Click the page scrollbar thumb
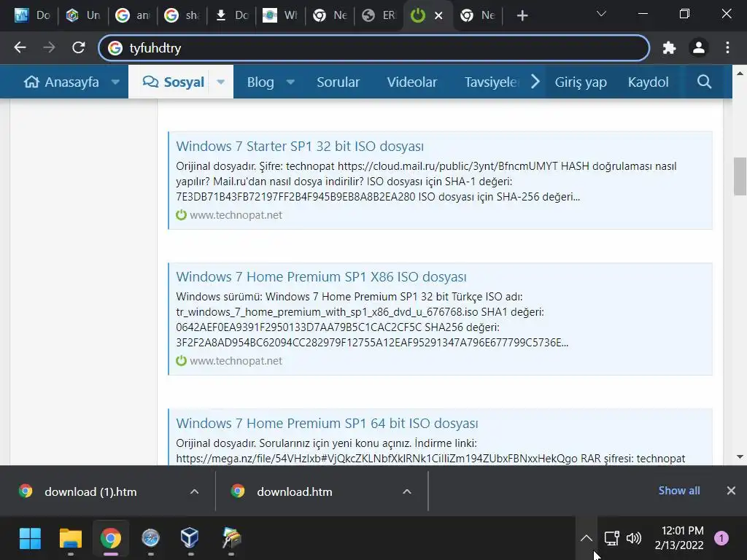Screen dimensions: 747x560 tap(740, 176)
